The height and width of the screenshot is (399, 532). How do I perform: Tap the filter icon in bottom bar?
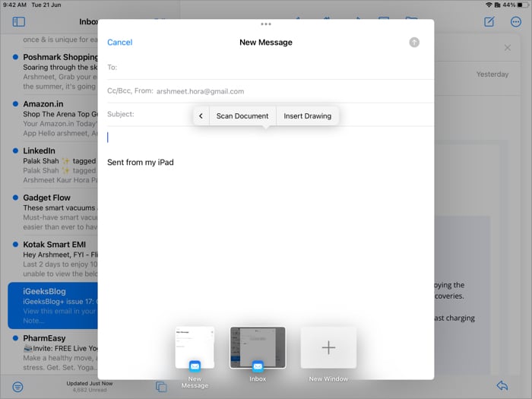click(x=17, y=386)
